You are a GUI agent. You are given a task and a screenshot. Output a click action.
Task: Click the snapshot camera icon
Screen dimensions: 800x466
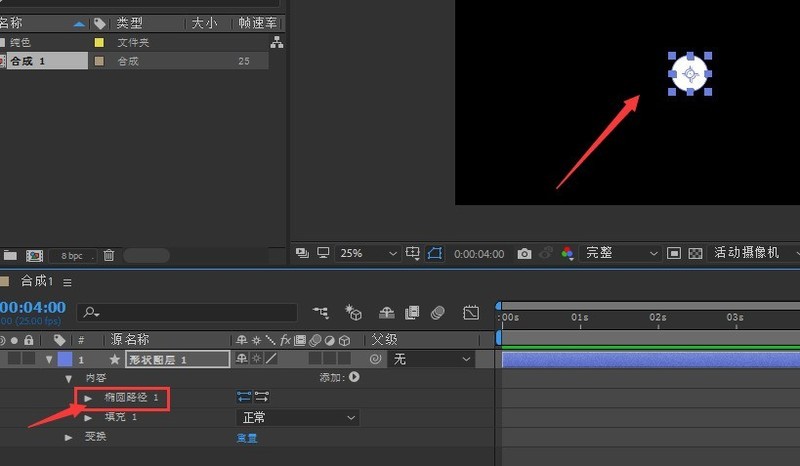click(524, 254)
